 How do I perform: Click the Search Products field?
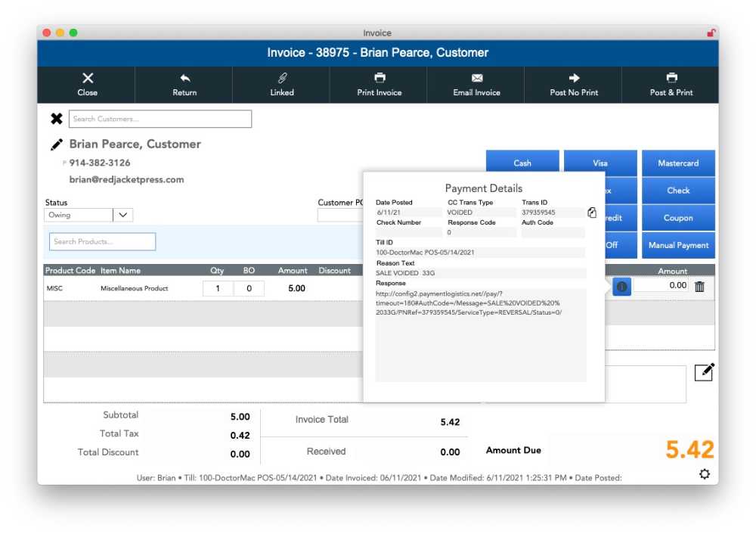point(102,241)
